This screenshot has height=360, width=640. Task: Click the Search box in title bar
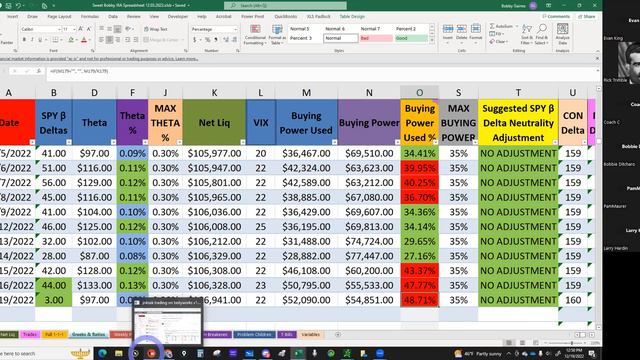coord(285,5)
